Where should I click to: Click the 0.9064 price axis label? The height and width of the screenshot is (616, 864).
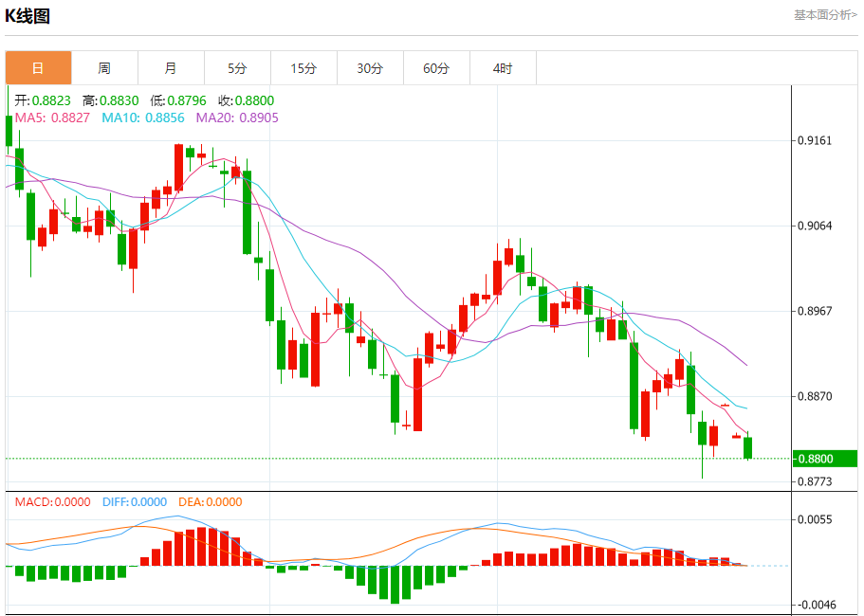click(x=815, y=226)
